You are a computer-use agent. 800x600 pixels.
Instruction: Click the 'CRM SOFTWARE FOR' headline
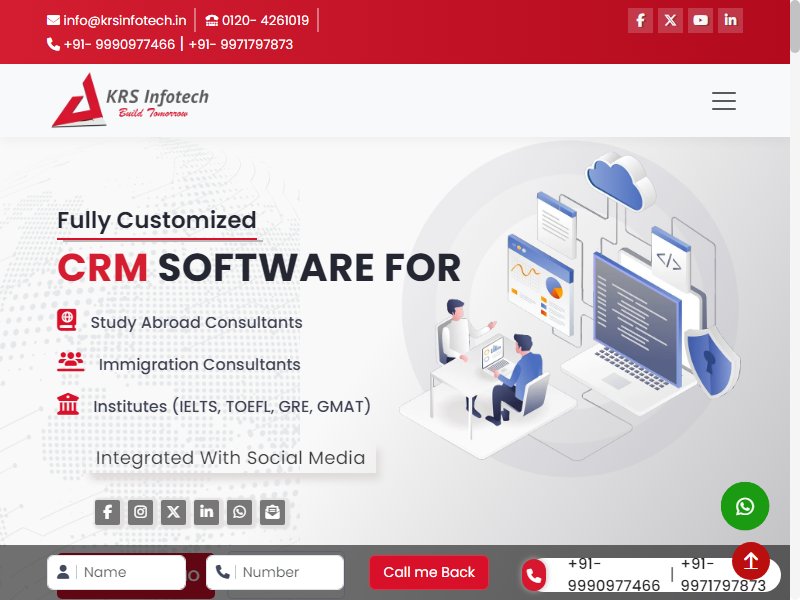click(259, 267)
